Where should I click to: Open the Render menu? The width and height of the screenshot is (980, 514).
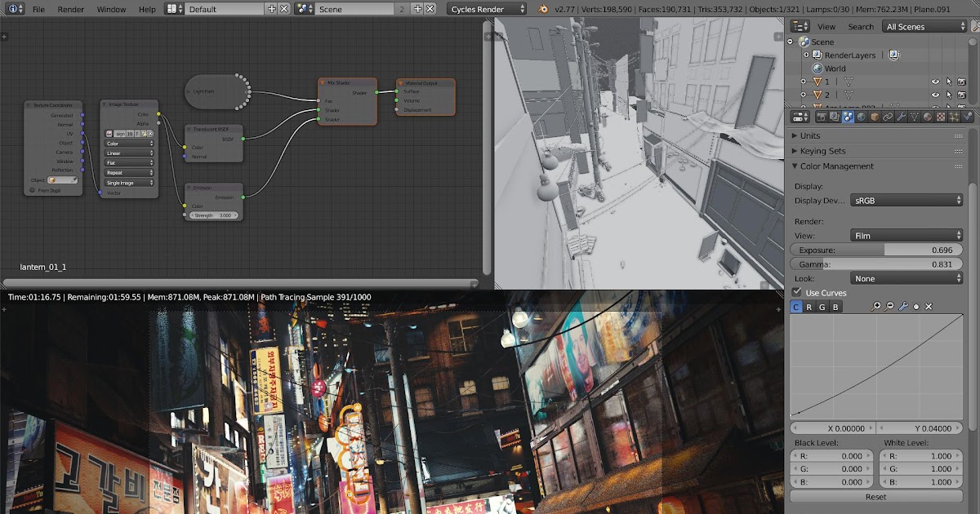click(x=71, y=9)
